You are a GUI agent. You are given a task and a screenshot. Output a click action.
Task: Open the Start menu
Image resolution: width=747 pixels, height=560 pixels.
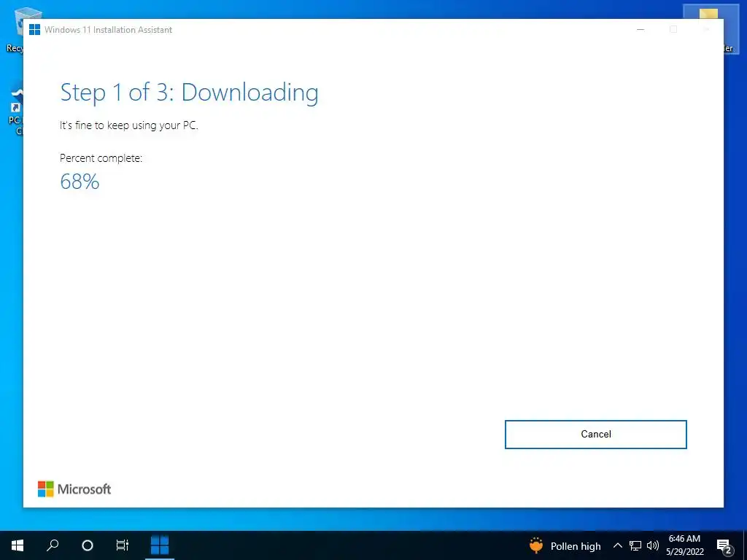pos(18,545)
